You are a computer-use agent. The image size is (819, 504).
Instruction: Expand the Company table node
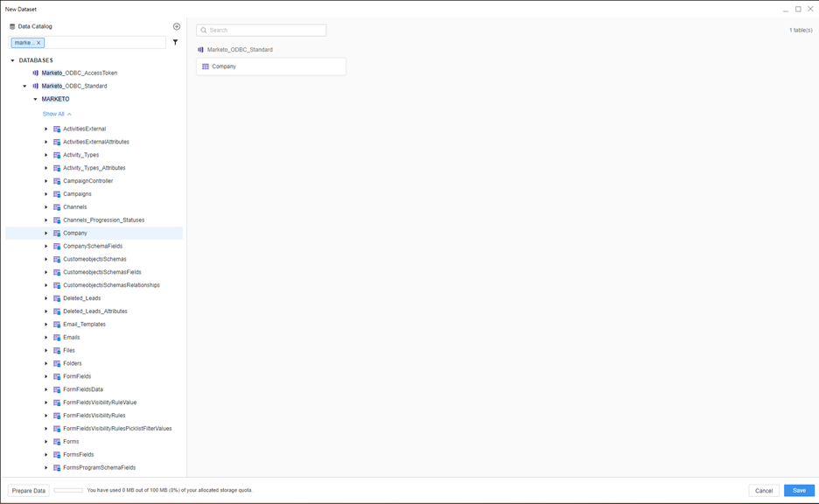pos(46,234)
